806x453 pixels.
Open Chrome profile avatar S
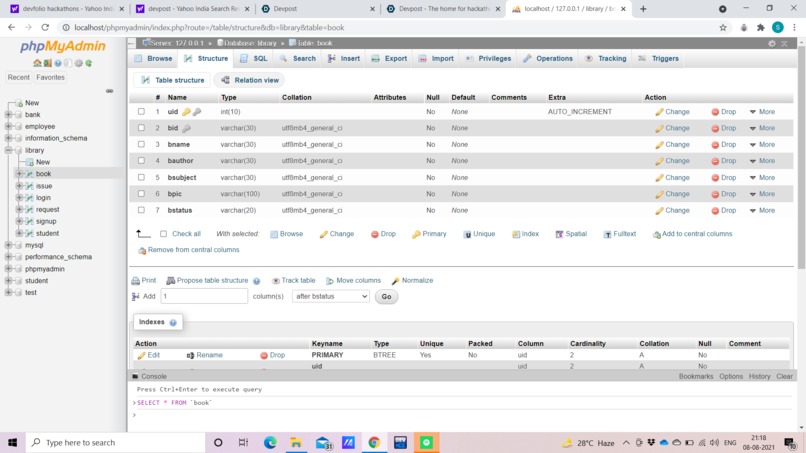click(x=778, y=28)
